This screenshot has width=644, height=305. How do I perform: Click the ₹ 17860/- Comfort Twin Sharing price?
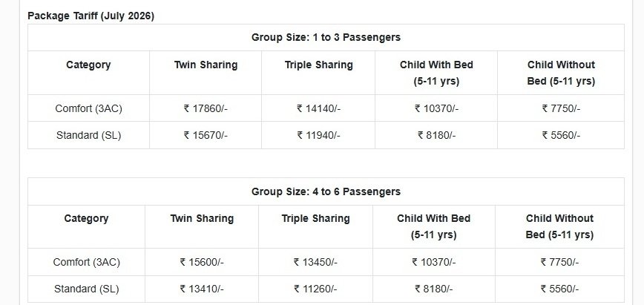point(206,108)
